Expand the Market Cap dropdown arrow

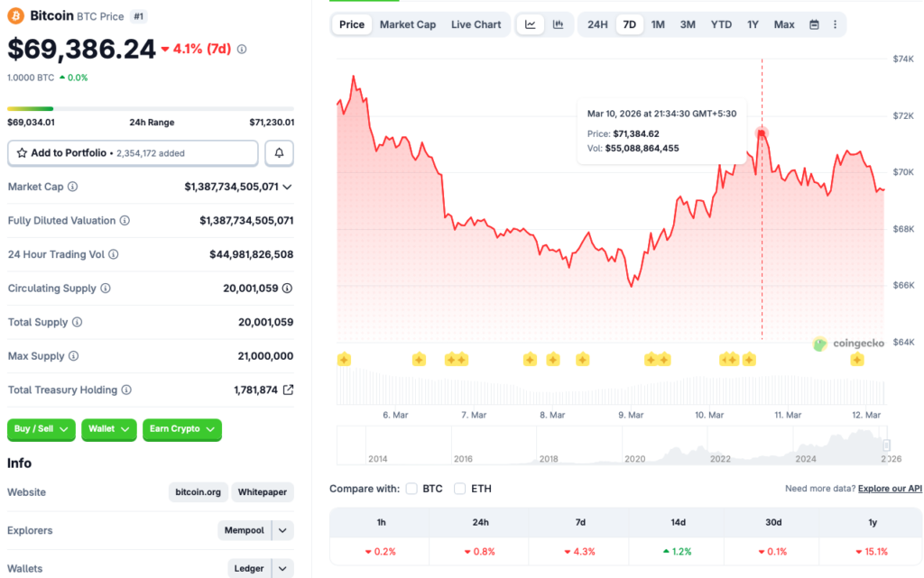[x=287, y=187]
